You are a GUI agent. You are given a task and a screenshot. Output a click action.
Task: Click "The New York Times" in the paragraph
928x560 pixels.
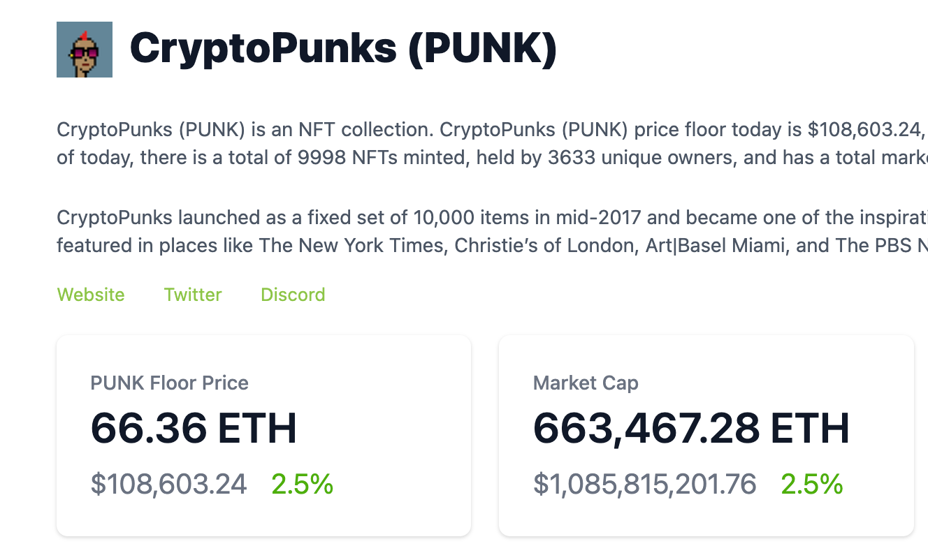[351, 246]
